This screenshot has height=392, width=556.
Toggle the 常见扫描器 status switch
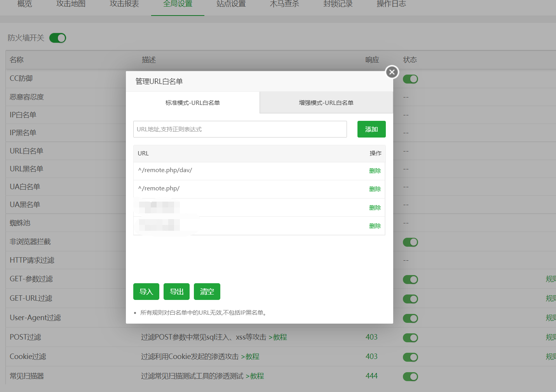tap(410, 376)
